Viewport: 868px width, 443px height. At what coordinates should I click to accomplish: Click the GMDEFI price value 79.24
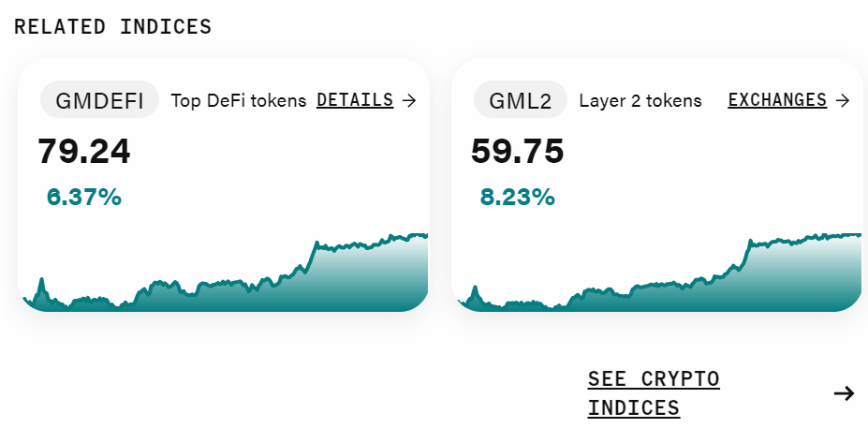click(x=84, y=151)
